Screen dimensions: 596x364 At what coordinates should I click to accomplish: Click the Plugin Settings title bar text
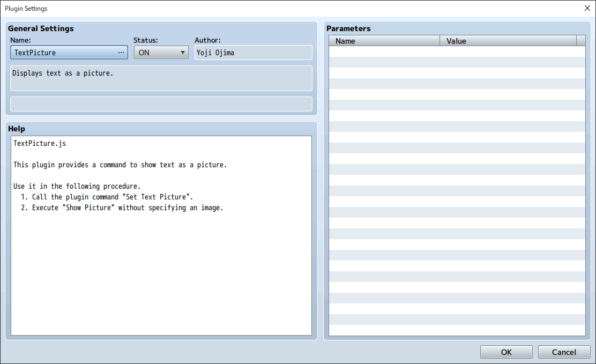pyautogui.click(x=26, y=9)
